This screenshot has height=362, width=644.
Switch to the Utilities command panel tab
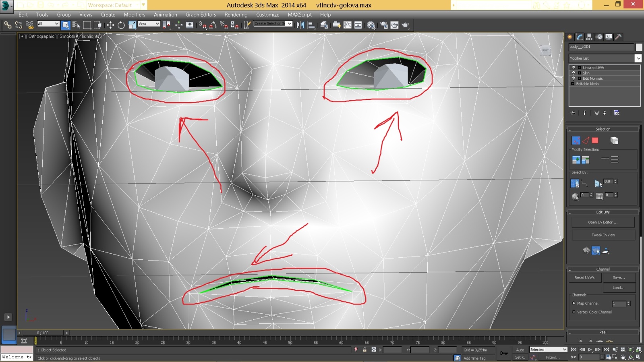tap(619, 37)
